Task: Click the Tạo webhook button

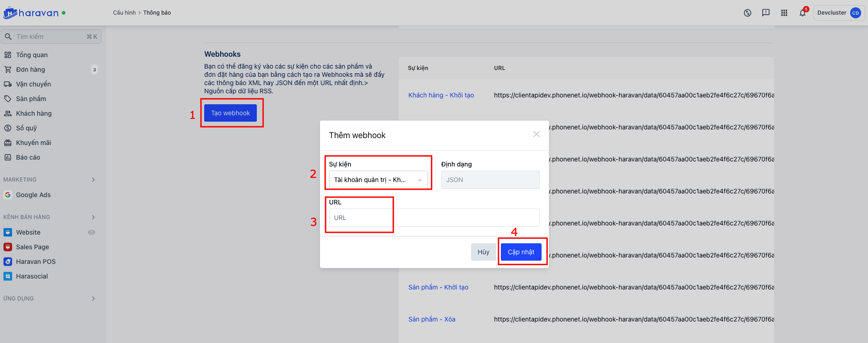Action: (230, 113)
